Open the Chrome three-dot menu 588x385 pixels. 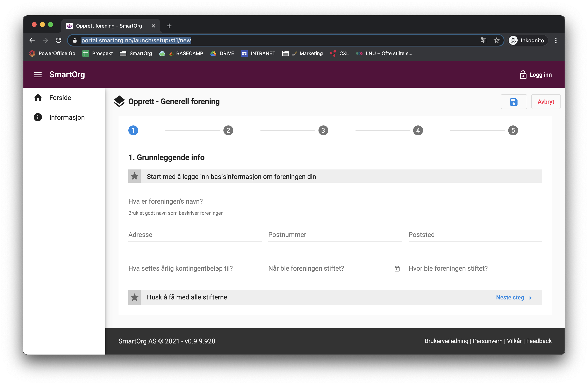click(x=556, y=40)
